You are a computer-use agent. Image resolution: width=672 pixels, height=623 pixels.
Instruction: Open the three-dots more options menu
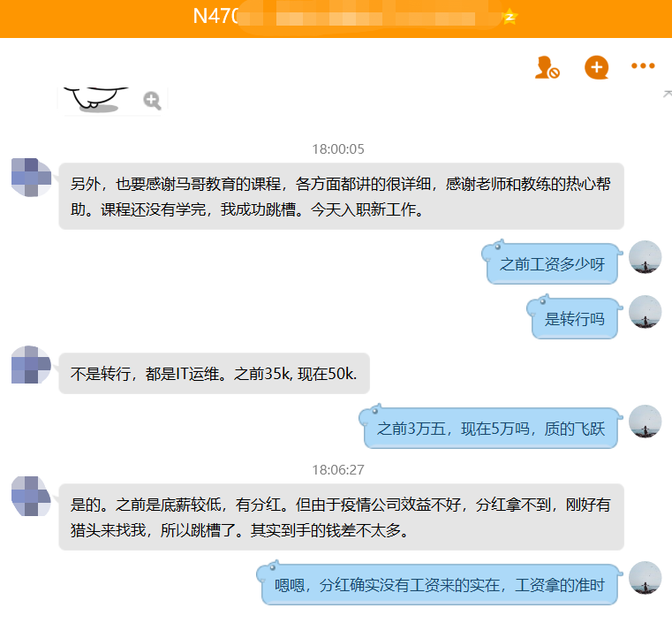(x=643, y=67)
